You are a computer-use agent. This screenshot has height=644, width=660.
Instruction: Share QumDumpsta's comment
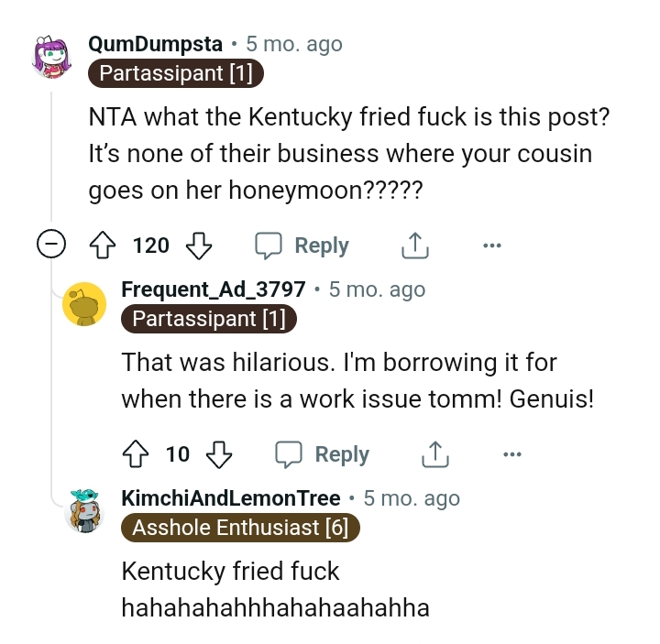414,246
